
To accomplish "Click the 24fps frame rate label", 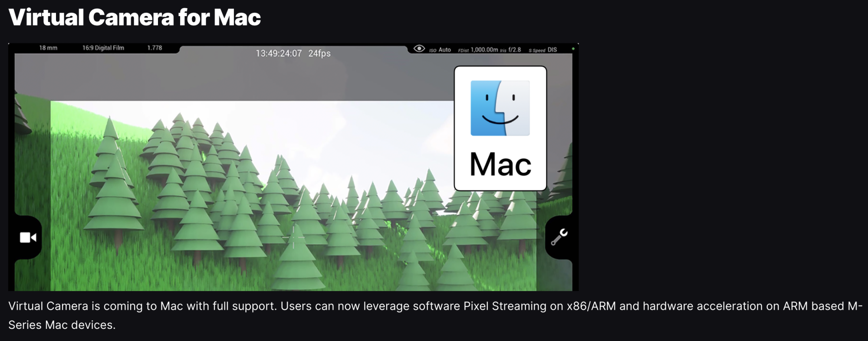I will coord(319,53).
